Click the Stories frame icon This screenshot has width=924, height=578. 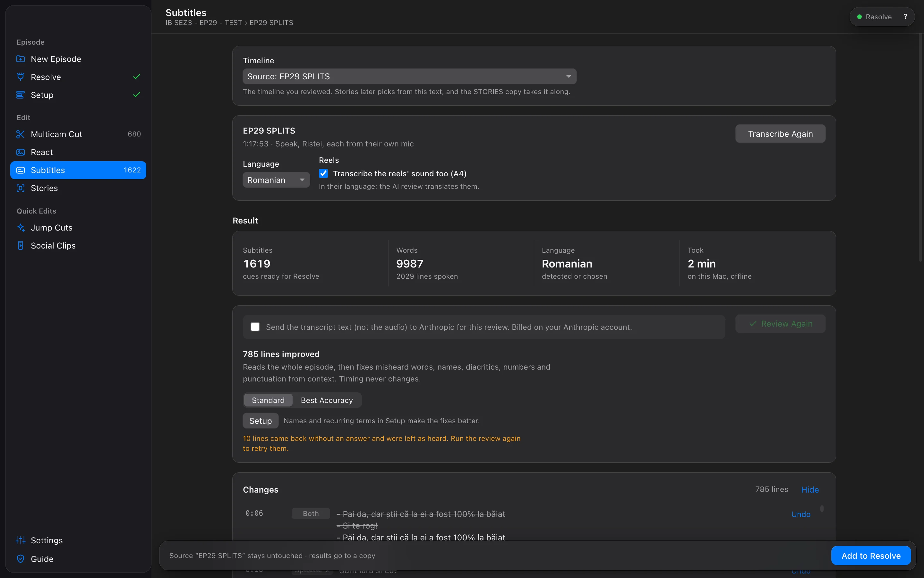click(x=21, y=188)
